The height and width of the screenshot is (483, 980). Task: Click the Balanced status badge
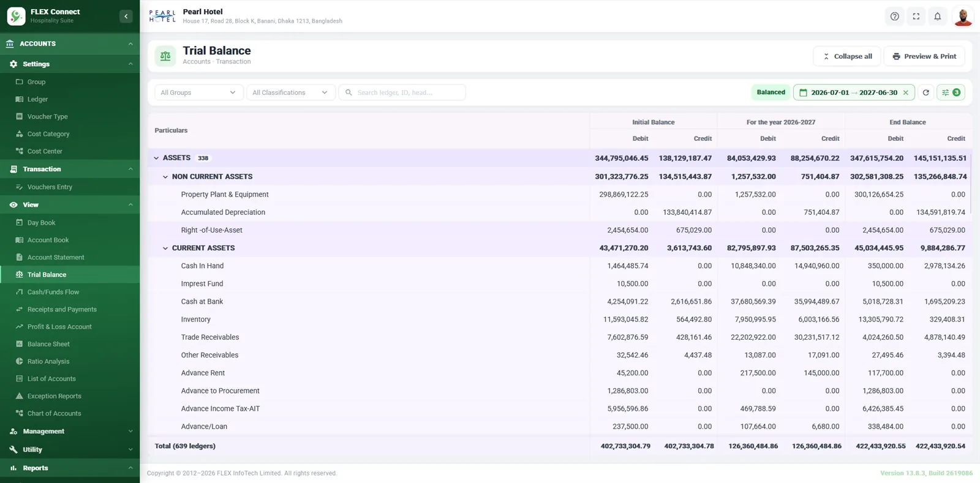tap(771, 92)
